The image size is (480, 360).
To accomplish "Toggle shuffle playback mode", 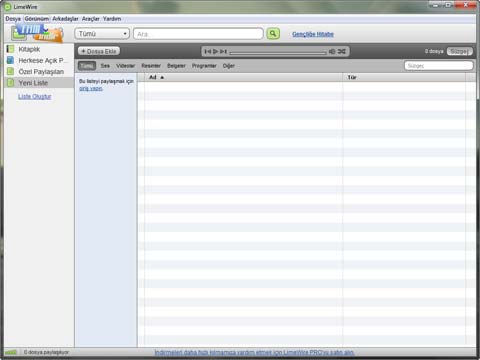I will [342, 52].
